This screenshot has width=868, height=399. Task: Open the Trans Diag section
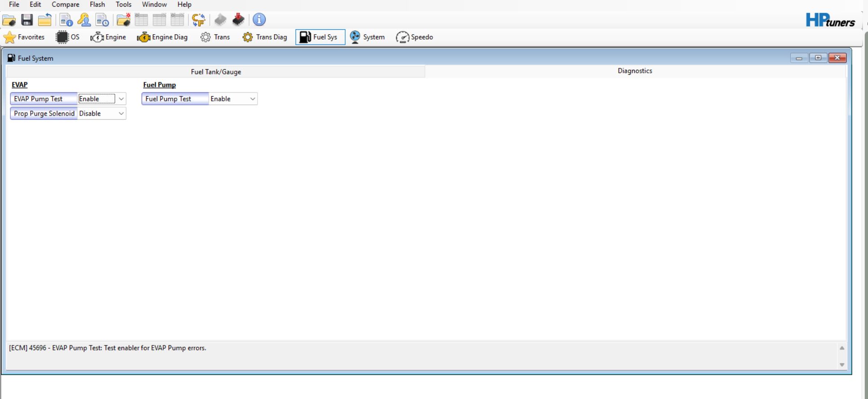265,37
